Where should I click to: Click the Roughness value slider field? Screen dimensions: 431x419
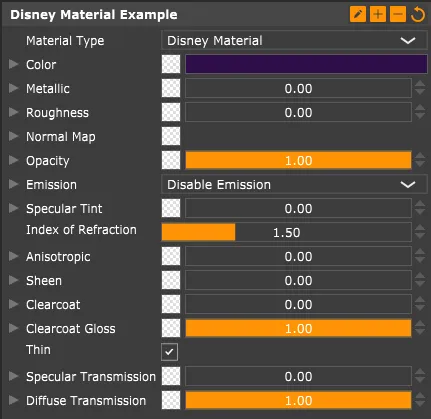point(298,112)
